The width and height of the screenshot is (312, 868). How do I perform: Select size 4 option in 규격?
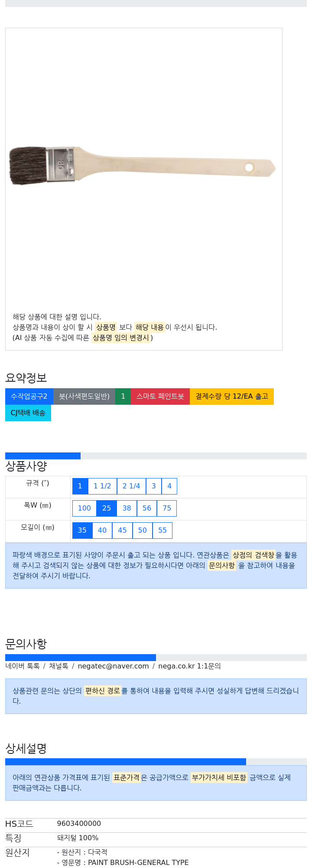[x=169, y=486]
